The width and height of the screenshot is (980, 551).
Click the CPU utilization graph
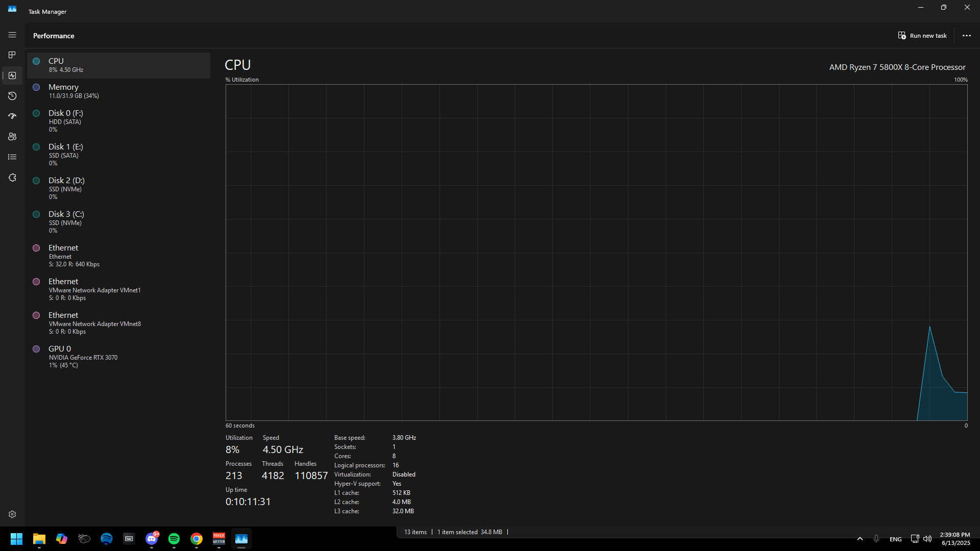click(596, 253)
